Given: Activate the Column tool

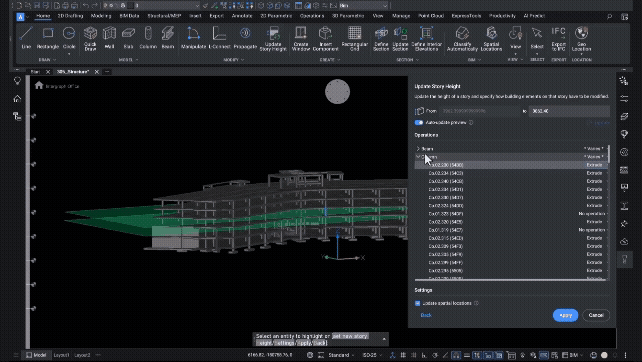Looking at the screenshot, I should (x=148, y=38).
